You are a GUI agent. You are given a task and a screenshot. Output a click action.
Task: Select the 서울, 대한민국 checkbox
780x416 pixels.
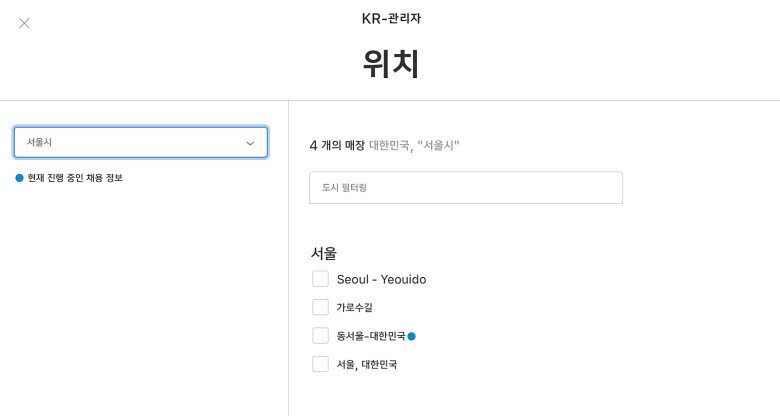pyautogui.click(x=320, y=364)
